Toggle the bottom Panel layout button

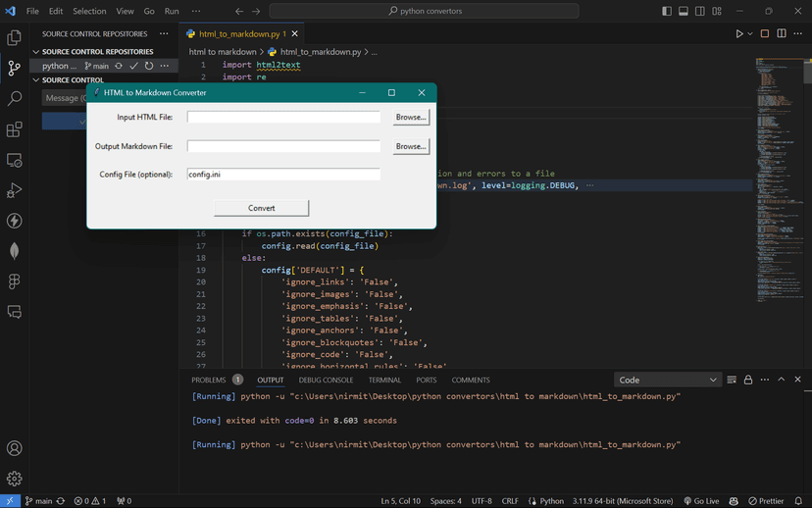point(684,11)
